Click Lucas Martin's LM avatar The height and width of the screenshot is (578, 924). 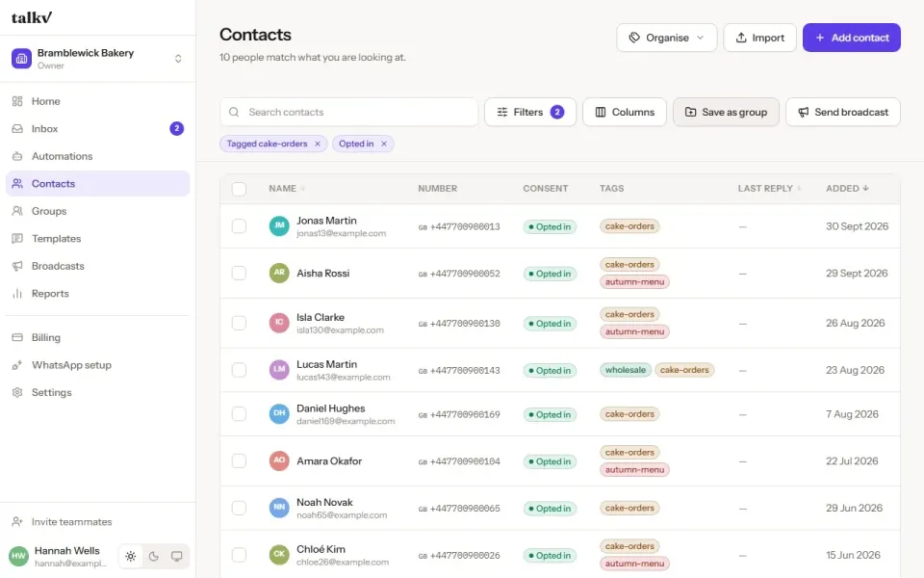[x=279, y=370]
